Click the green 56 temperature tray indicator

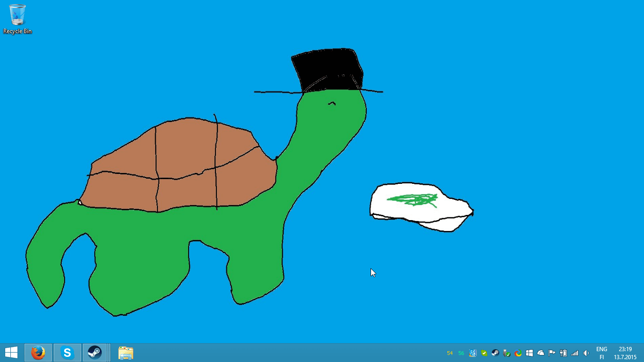[461, 353]
